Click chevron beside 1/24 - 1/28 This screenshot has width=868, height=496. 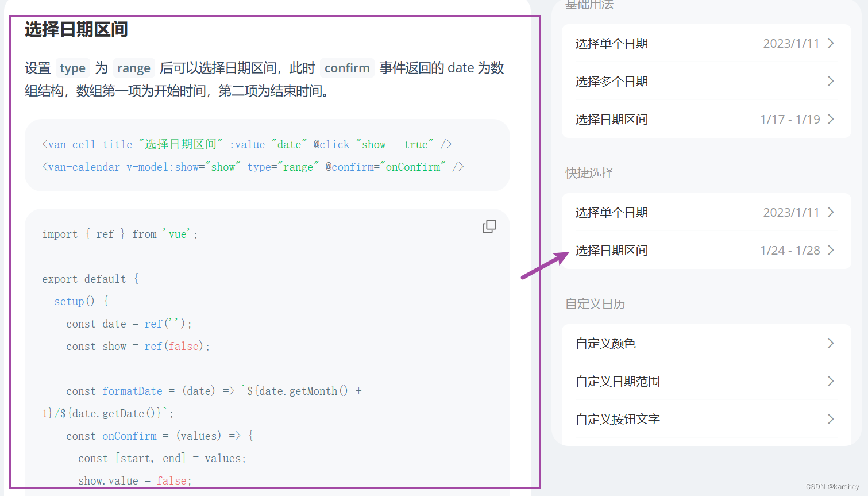(831, 251)
